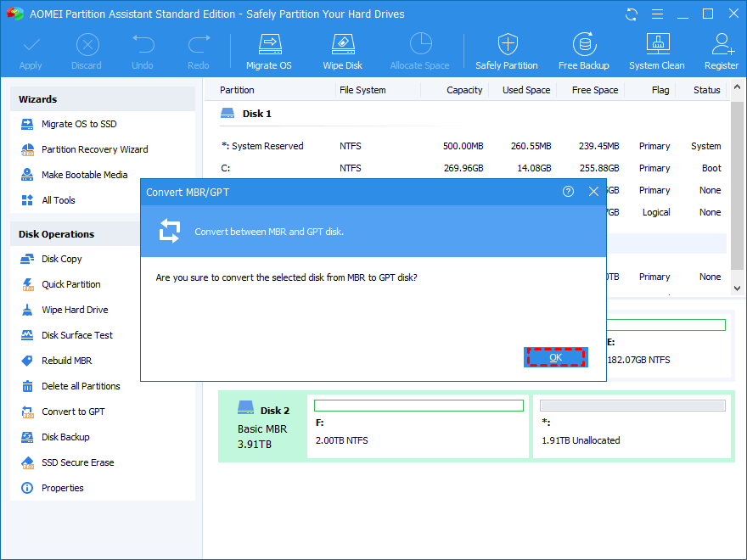Close the Convert MBR/GPT dialog

(x=593, y=192)
